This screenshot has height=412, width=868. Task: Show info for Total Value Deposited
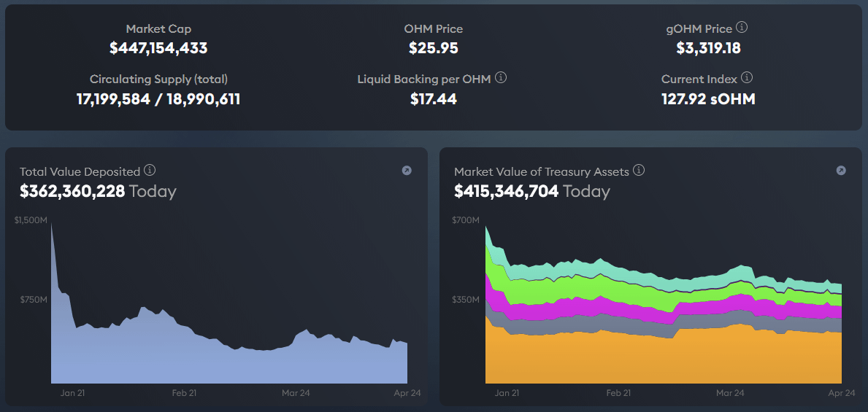point(150,171)
